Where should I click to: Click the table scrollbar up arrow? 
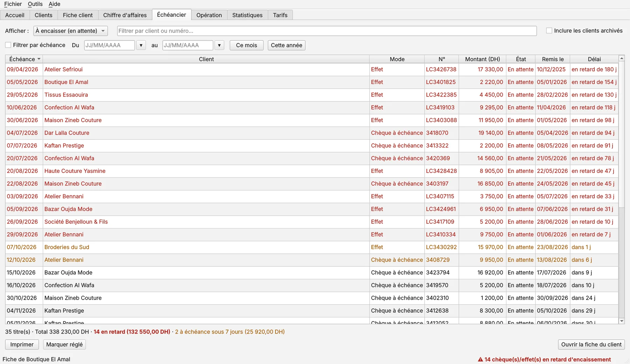pyautogui.click(x=622, y=58)
